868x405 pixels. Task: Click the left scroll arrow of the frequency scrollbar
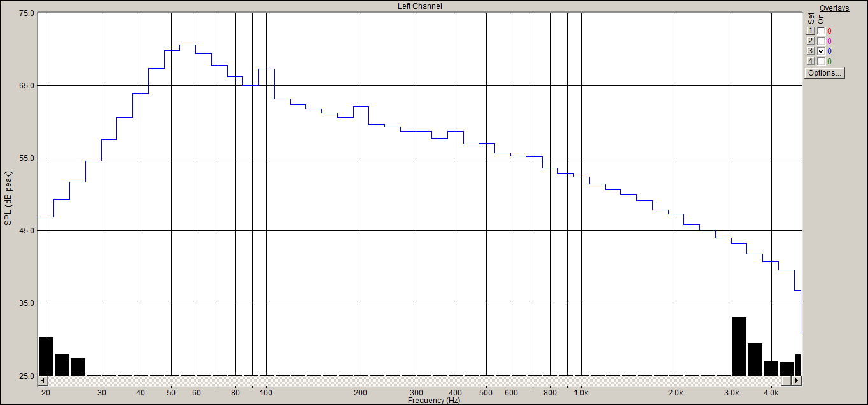(43, 380)
